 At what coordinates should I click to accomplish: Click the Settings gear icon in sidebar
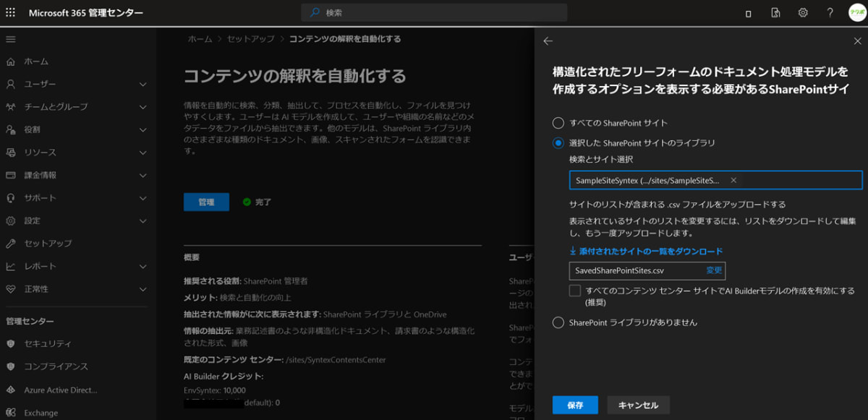coord(11,220)
